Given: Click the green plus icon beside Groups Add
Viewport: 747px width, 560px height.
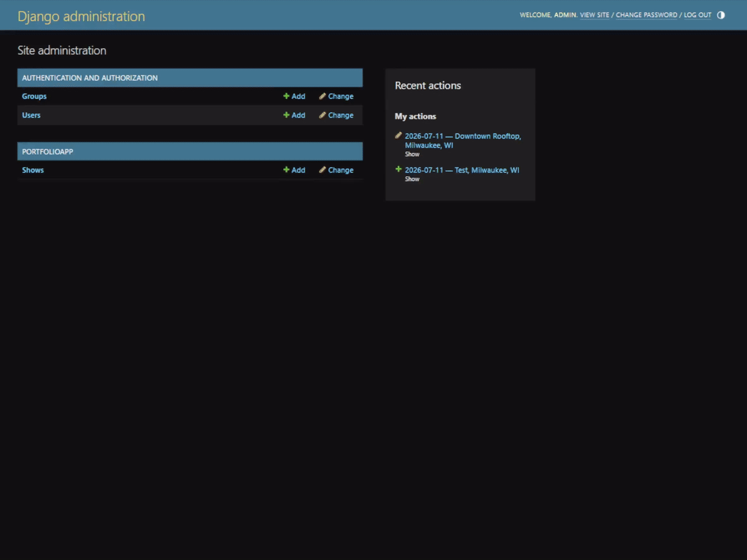Looking at the screenshot, I should tap(286, 96).
